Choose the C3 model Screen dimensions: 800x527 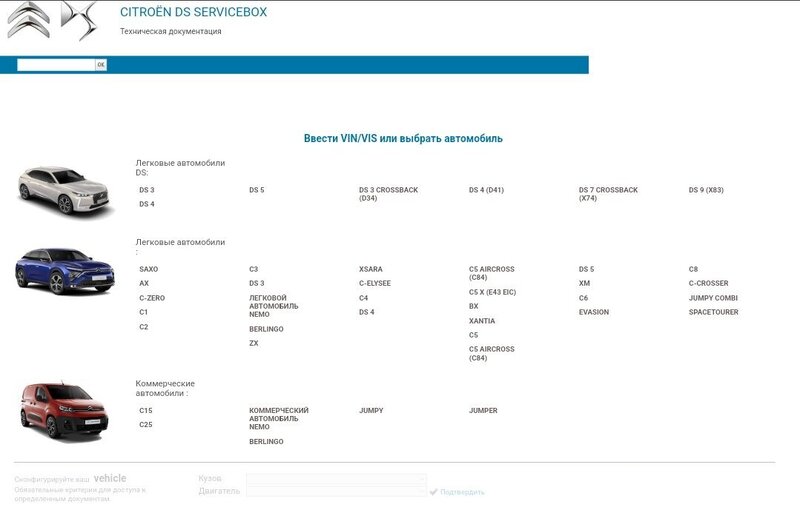(x=254, y=269)
